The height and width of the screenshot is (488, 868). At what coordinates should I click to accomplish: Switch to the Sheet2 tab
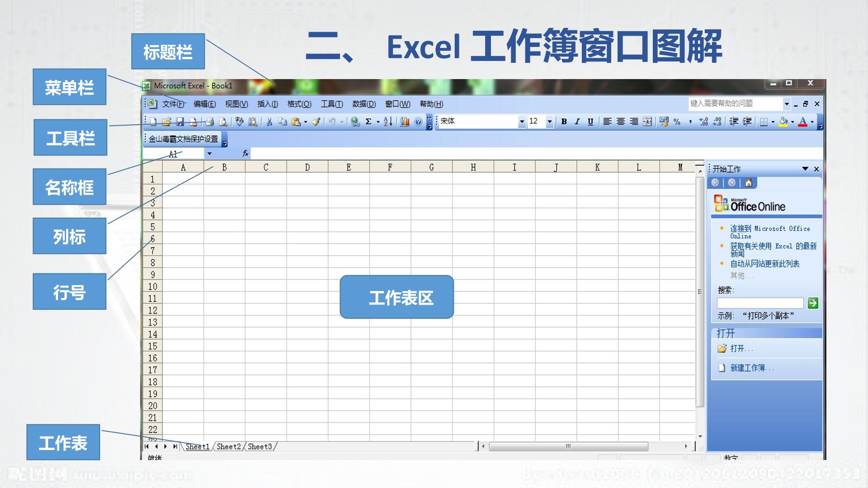click(x=229, y=446)
